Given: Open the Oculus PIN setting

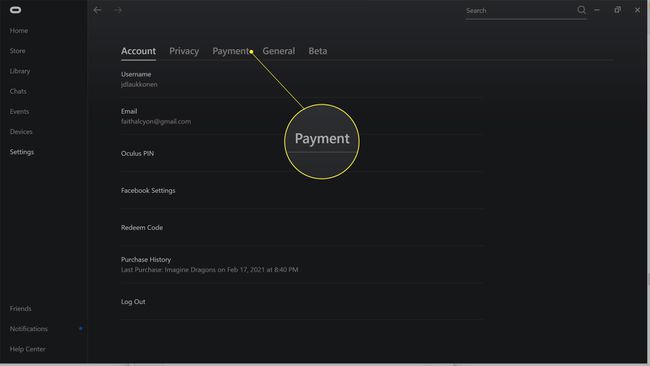Looking at the screenshot, I should pyautogui.click(x=302, y=153).
